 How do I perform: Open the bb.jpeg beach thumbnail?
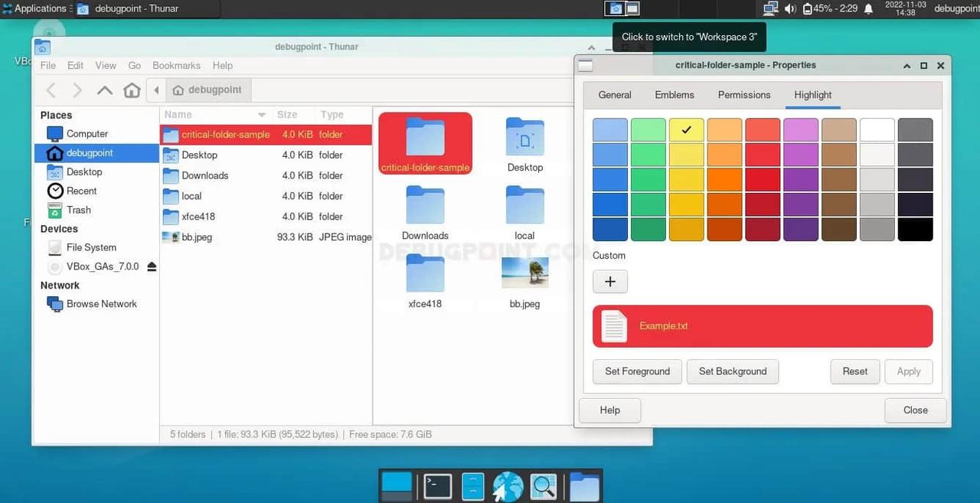tap(524, 273)
